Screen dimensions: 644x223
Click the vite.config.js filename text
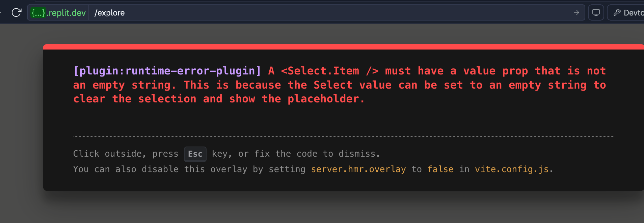click(x=512, y=169)
